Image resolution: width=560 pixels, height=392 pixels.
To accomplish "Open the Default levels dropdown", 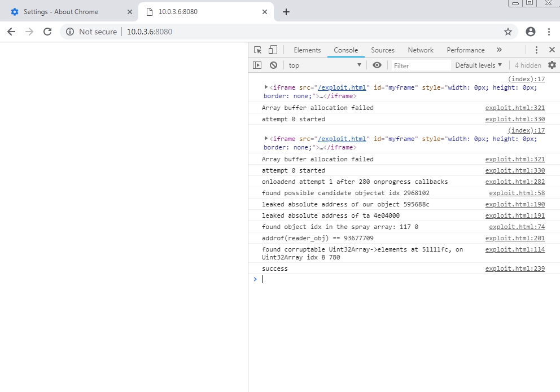I will tap(478, 65).
